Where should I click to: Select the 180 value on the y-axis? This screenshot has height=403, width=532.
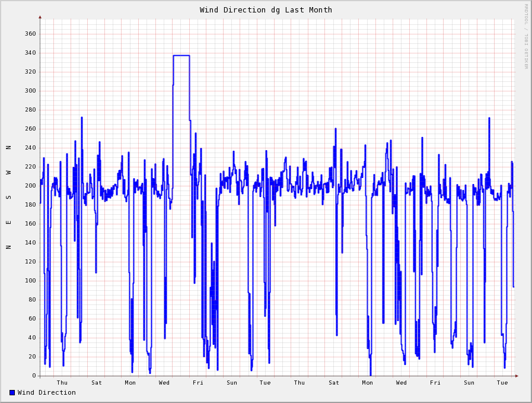point(30,205)
